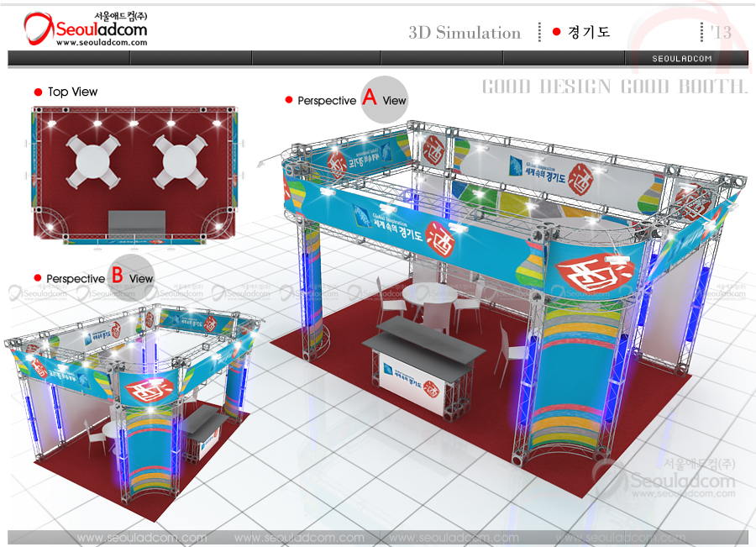Click the red dot next to 경기도

click(556, 33)
